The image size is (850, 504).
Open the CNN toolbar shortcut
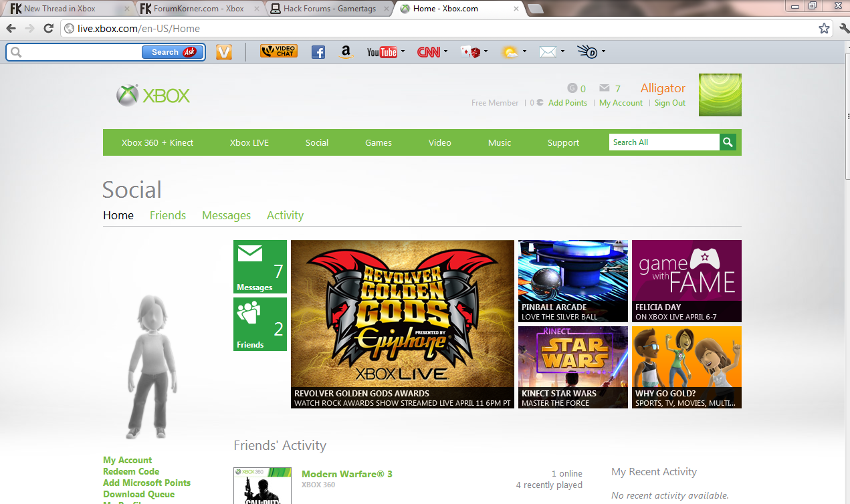click(429, 52)
